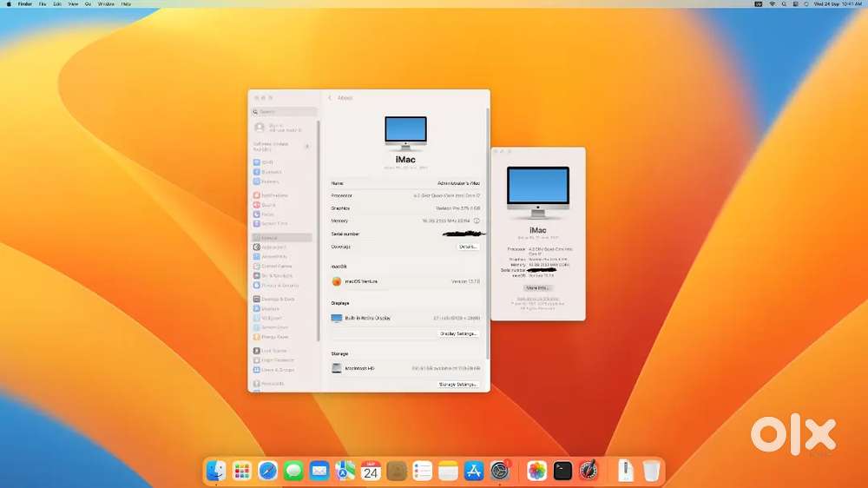Click the Siri icon in the menu bar
Screen dimensions: 868x488
click(x=806, y=3)
